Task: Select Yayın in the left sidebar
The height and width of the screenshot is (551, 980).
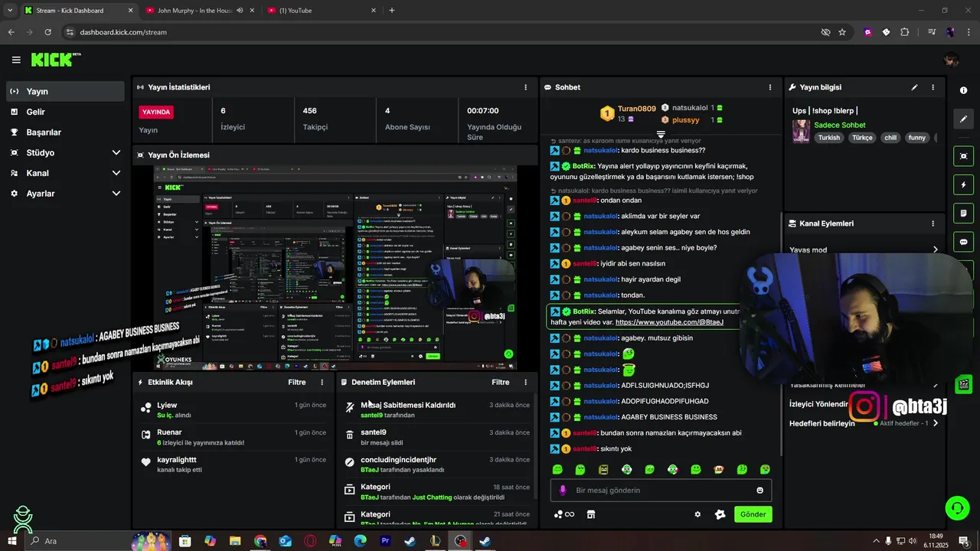Action: click(65, 91)
